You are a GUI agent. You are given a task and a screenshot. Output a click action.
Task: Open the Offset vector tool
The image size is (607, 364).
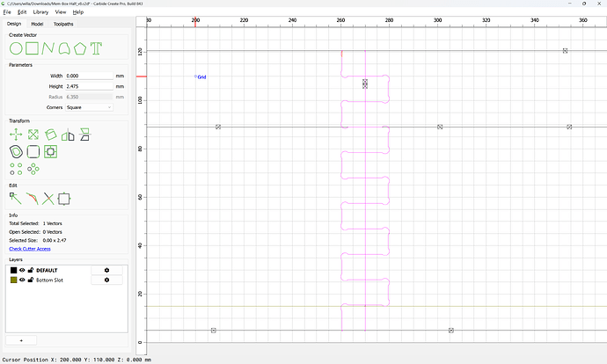tap(16, 151)
